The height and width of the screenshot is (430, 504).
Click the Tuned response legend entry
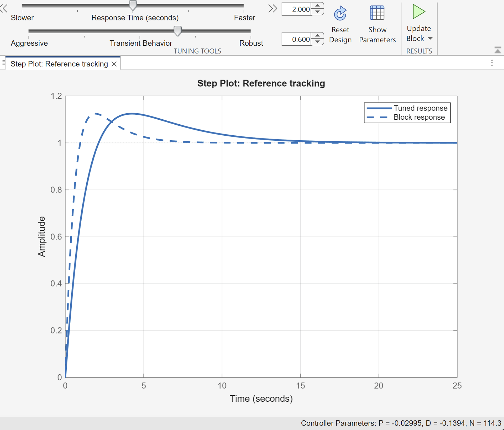pos(407,108)
